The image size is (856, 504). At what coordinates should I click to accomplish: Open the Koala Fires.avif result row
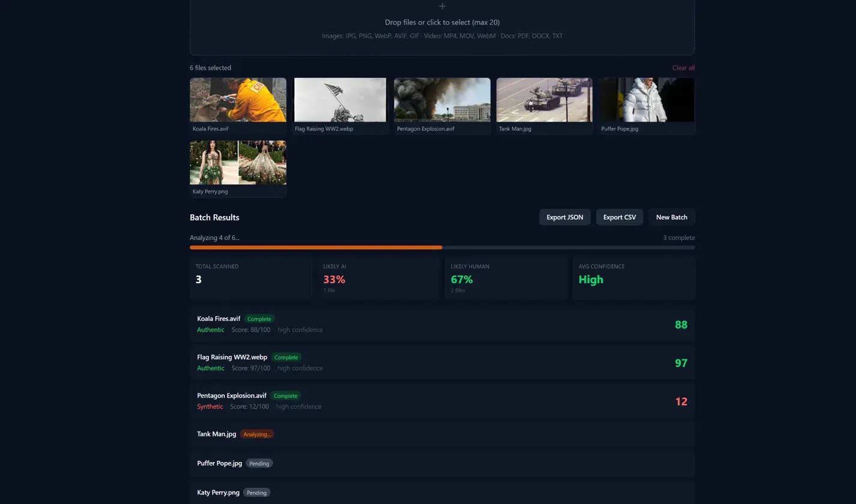pos(442,324)
